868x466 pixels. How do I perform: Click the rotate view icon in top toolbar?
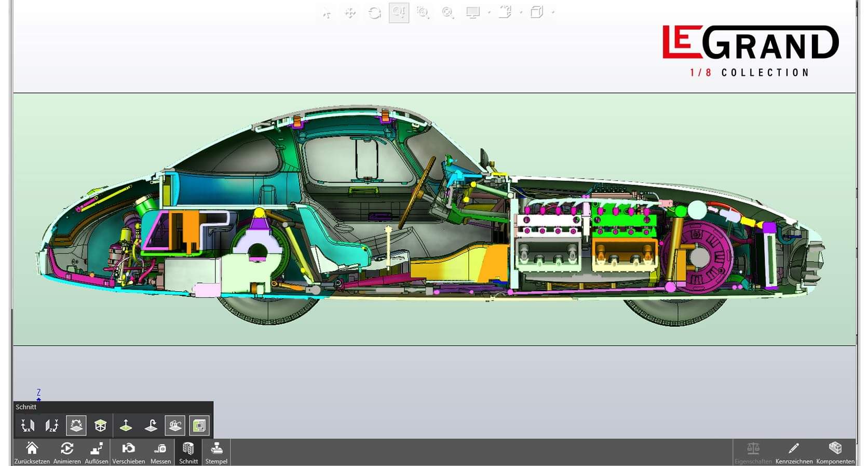374,13
